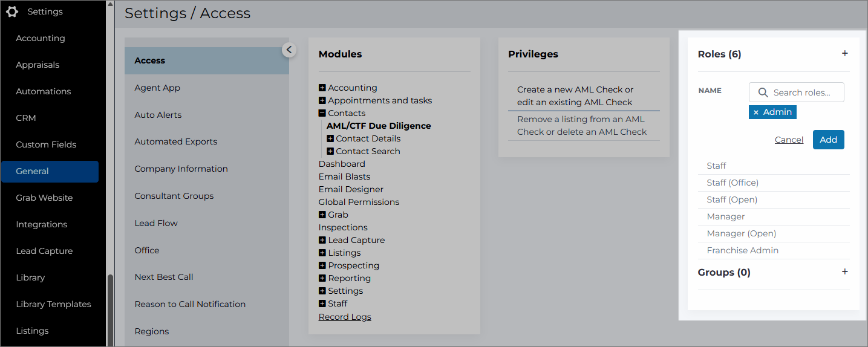Expand the Reporting module node
The height and width of the screenshot is (347, 868).
pyautogui.click(x=322, y=278)
